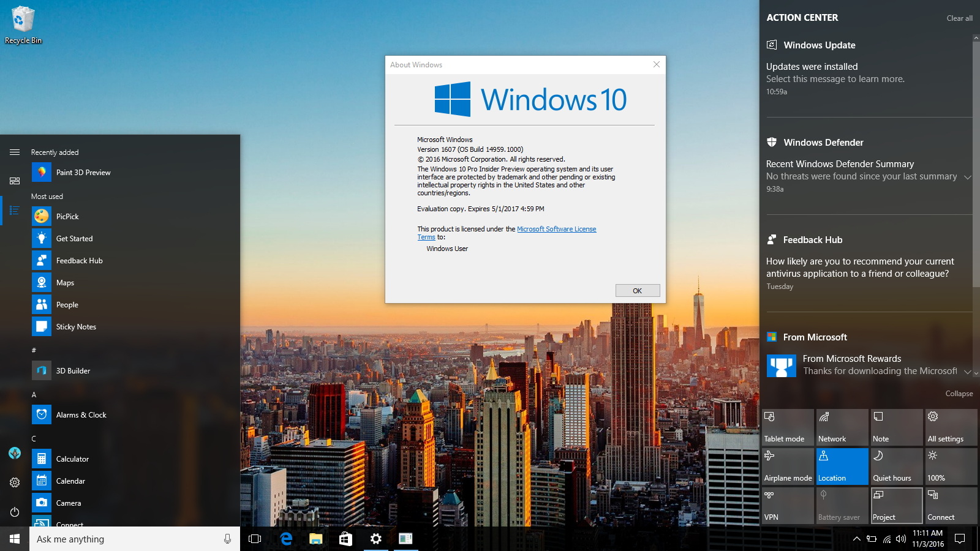Open Microsoft Edge from the taskbar
Image resolution: width=980 pixels, height=551 pixels.
tap(285, 539)
